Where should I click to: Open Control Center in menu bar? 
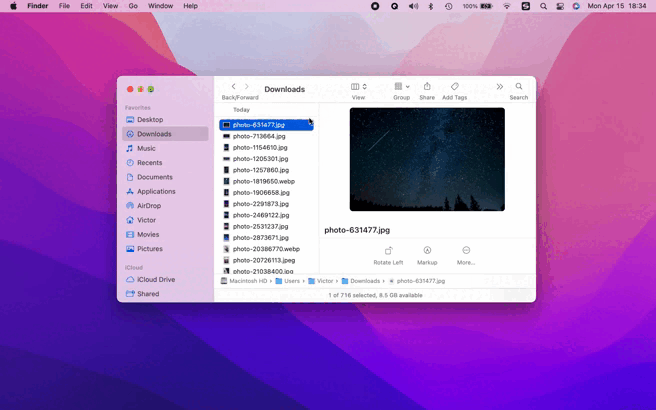pos(560,6)
